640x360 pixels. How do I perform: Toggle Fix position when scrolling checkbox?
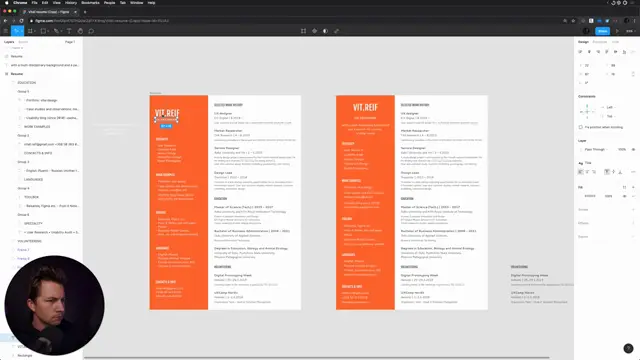581,127
